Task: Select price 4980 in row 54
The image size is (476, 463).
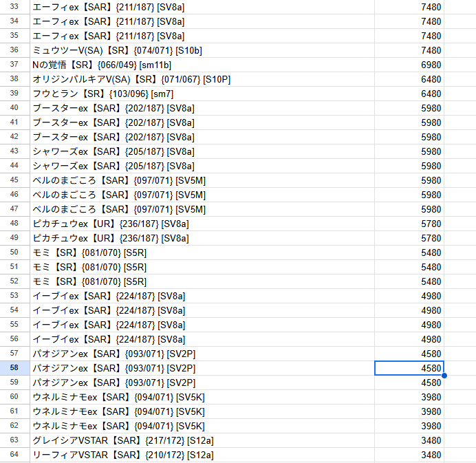Action: (x=409, y=310)
